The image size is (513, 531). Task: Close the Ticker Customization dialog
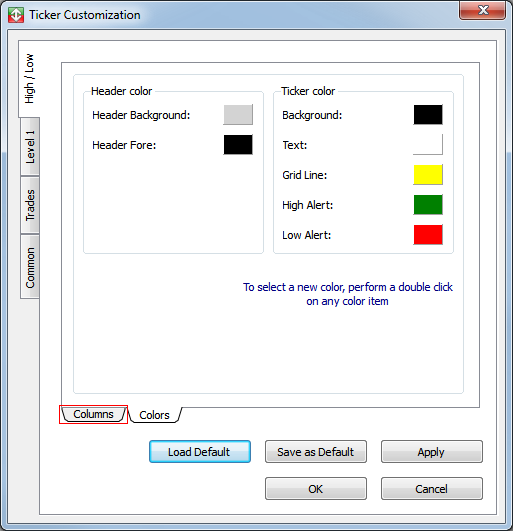point(483,10)
